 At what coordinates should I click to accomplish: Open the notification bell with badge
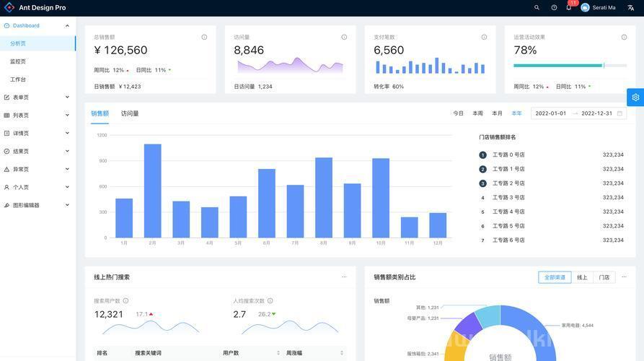click(x=569, y=7)
